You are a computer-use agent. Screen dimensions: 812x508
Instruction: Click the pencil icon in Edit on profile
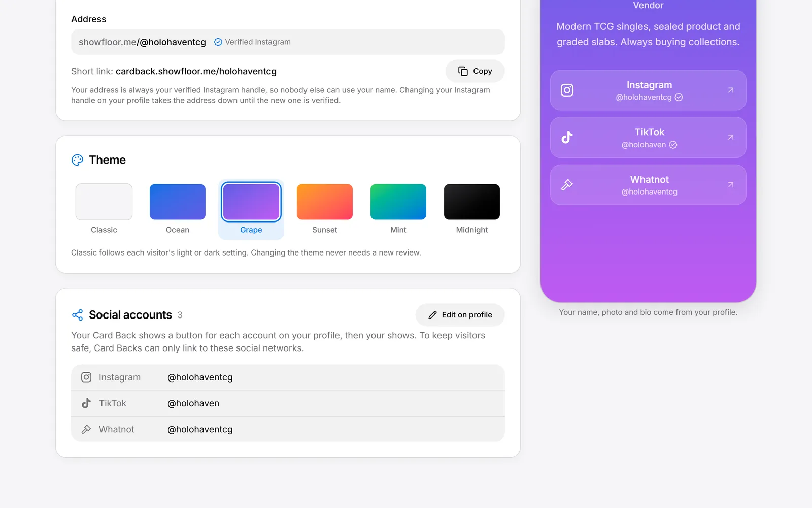(432, 315)
